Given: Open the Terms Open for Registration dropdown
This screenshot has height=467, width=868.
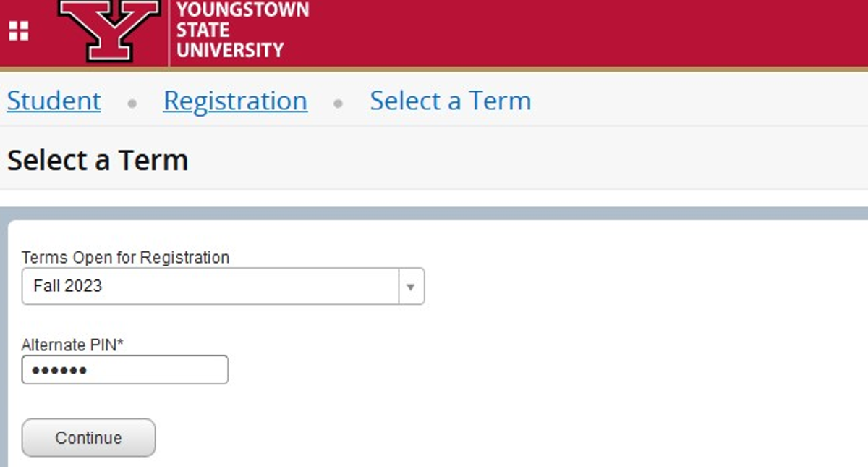Looking at the screenshot, I should coord(217,287).
